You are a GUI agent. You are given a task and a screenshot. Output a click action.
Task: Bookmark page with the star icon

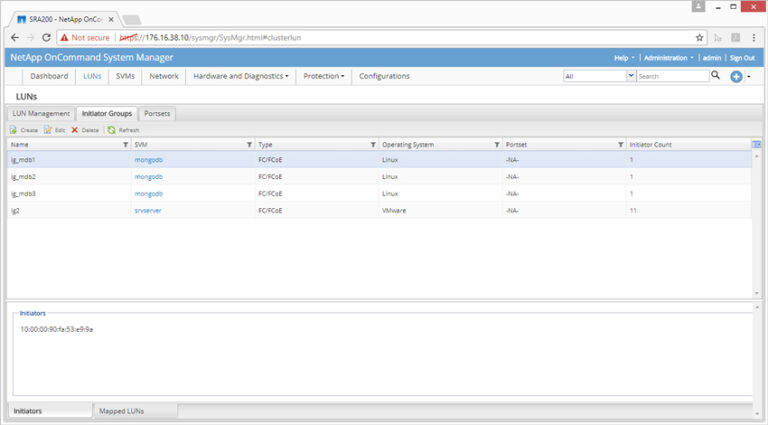pos(699,38)
